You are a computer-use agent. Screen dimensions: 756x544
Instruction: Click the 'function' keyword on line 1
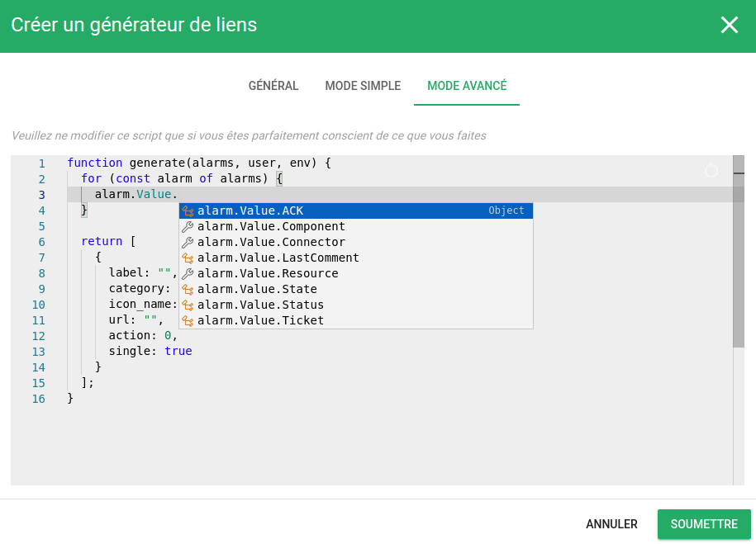(x=94, y=163)
